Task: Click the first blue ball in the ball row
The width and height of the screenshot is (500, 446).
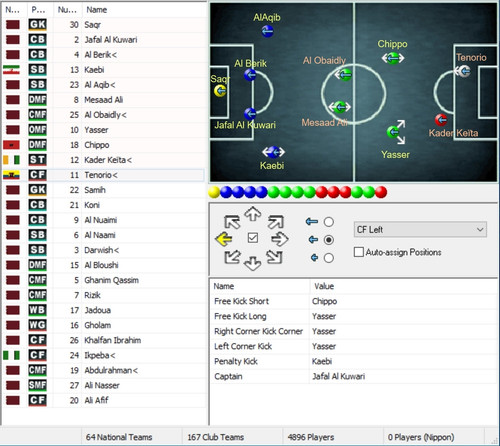Action: (226, 192)
